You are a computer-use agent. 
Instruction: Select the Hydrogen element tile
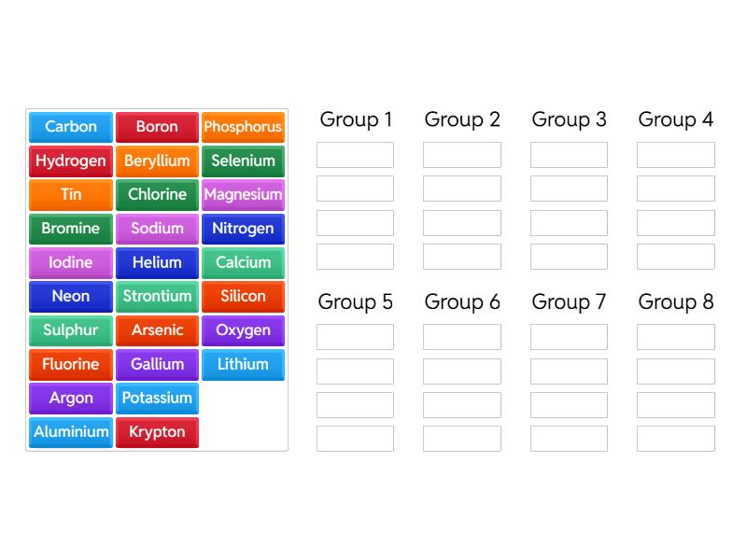71,161
